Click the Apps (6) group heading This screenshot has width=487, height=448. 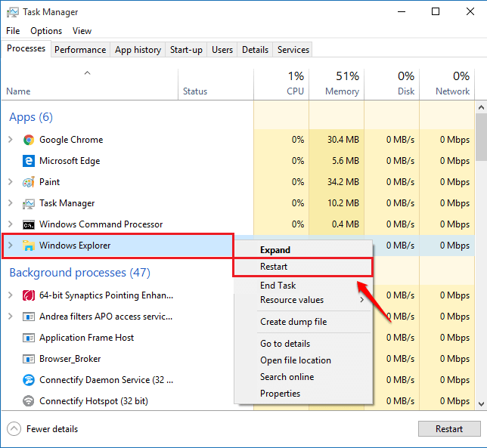coord(31,117)
